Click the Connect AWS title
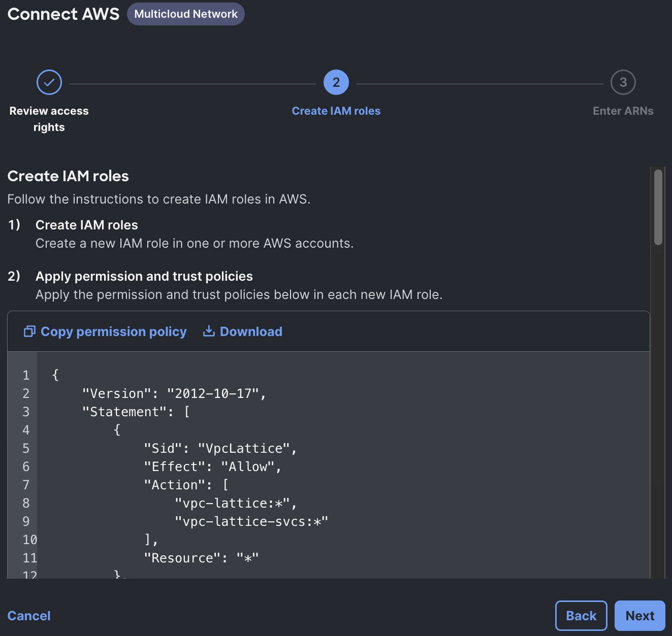Viewport: 672px width, 636px height. click(x=63, y=14)
